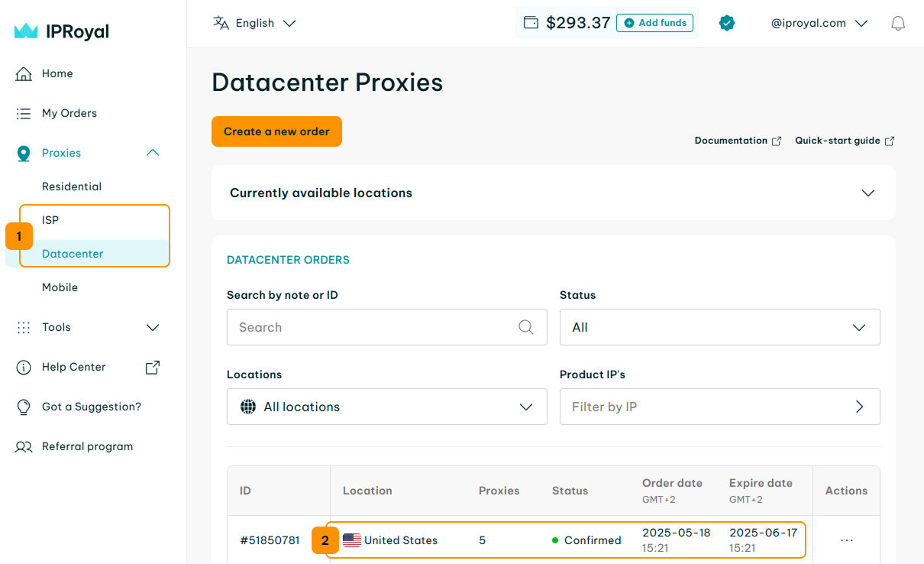Open actions menu for order #51850781
Viewport: 924px width, 564px height.
[847, 540]
